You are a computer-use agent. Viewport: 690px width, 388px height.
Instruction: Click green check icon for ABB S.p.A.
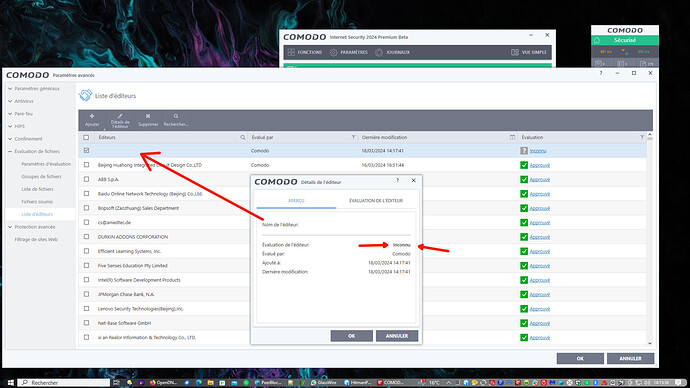524,179
